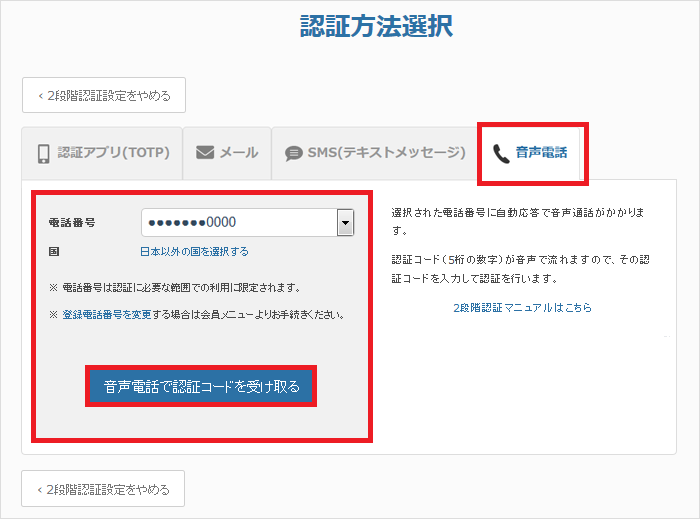Screen dimensions: 700x519
Task: Switch to the 認証アプリ(TOTP) tab label
Action: pyautogui.click(x=113, y=153)
